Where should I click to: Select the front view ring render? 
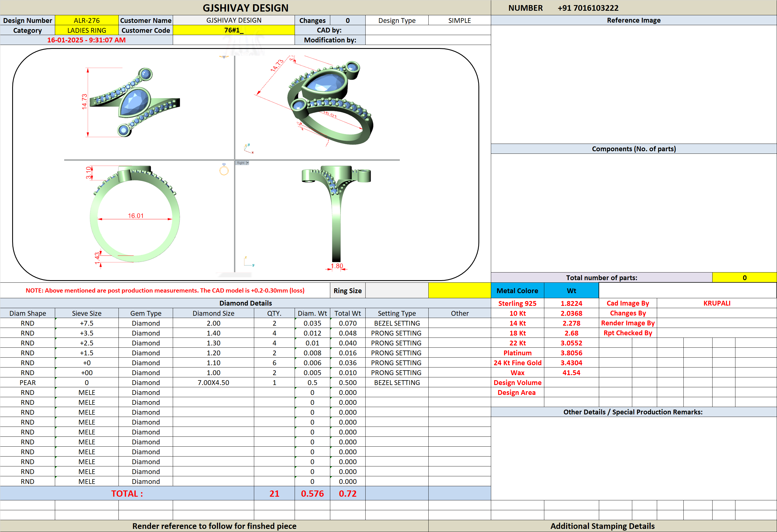[x=135, y=214]
